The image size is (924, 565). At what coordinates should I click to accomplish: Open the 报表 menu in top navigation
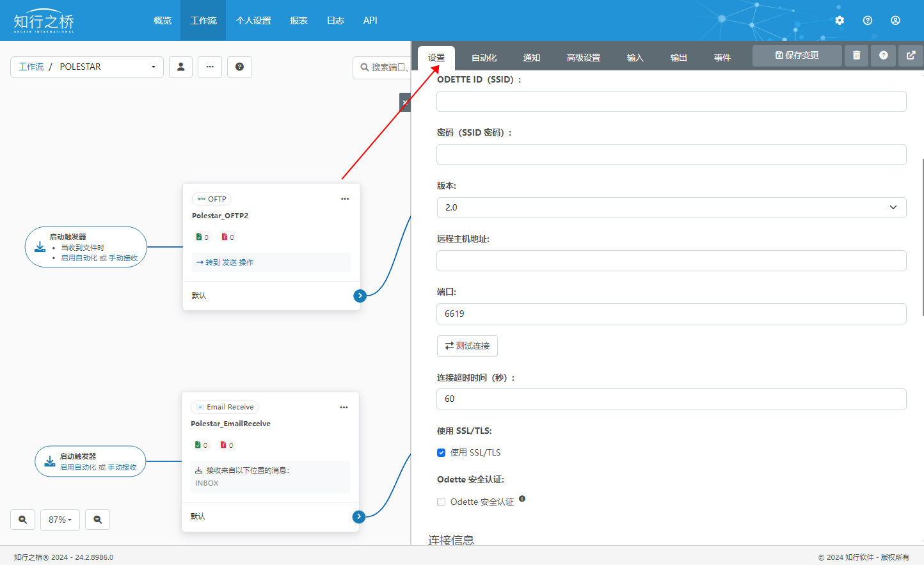(298, 20)
